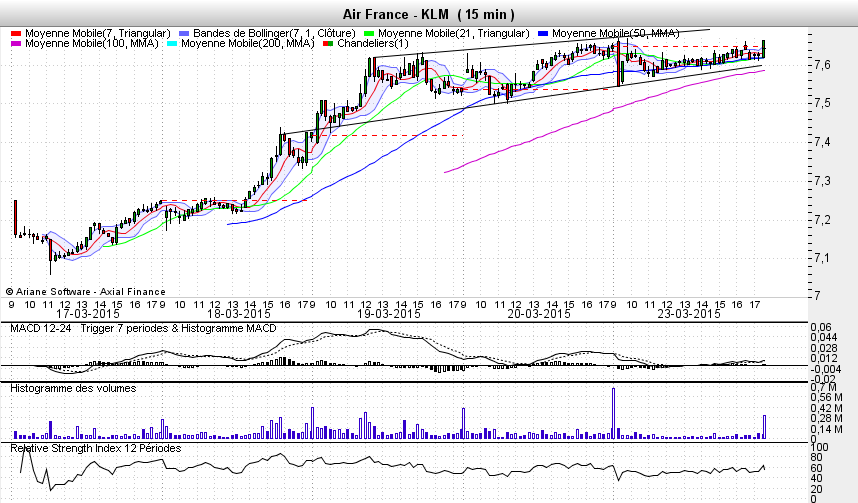
Task: Click the Air France - KLM (15 min) chart title
Action: point(428,14)
